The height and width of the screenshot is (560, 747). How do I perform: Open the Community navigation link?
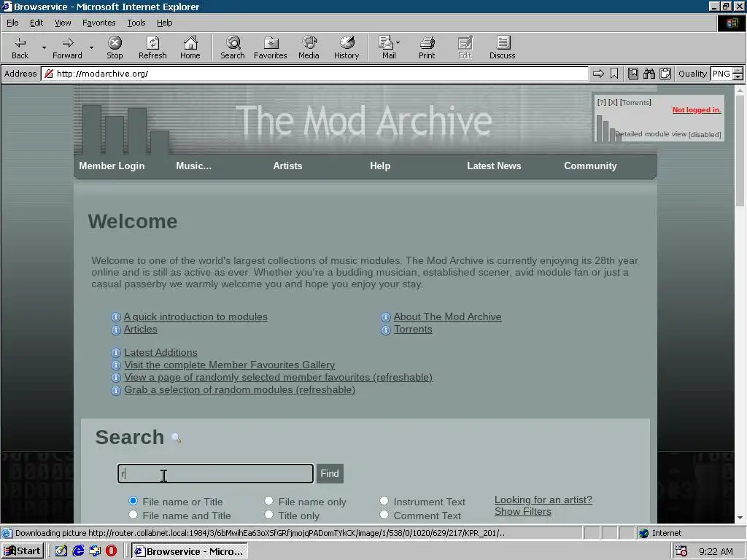tap(589, 166)
